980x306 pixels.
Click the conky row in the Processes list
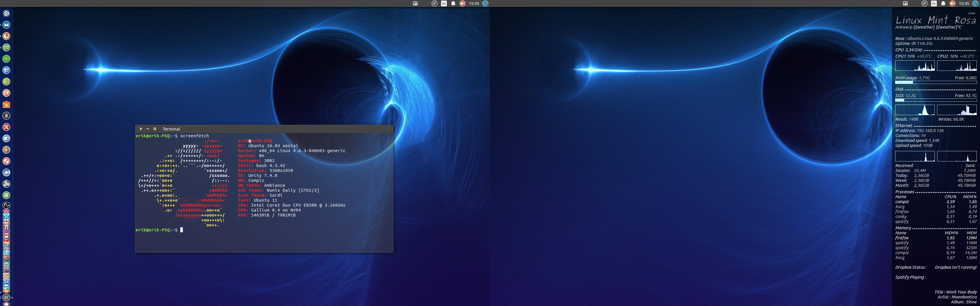click(936, 217)
